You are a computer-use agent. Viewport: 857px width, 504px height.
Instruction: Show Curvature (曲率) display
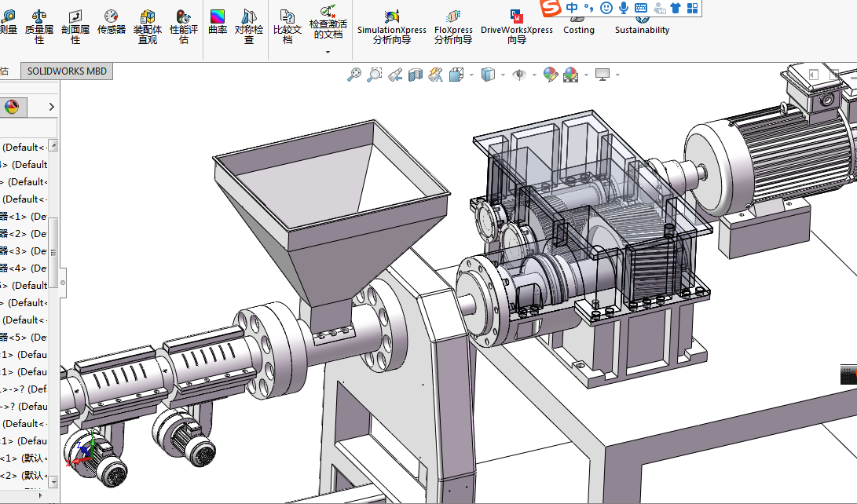pyautogui.click(x=218, y=23)
